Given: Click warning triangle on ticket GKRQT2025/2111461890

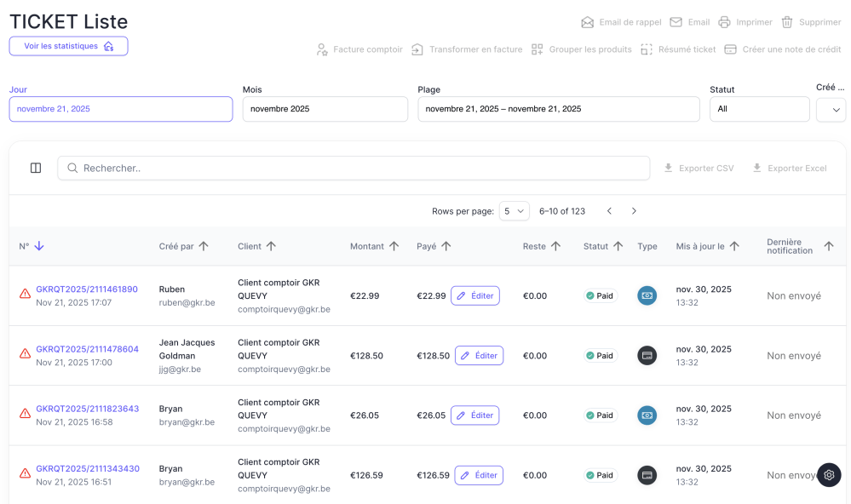Looking at the screenshot, I should click(x=25, y=294).
